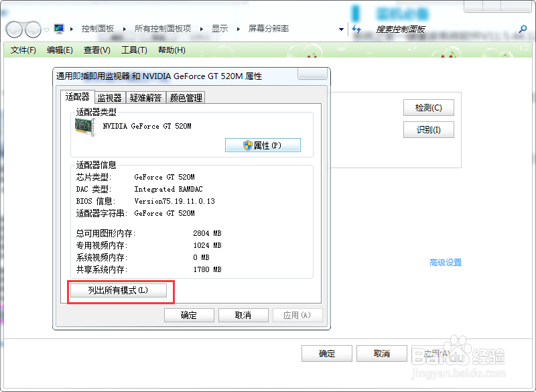Click 取消 in the properties dialog
Viewport: 536px width, 392px height.
pos(243,315)
